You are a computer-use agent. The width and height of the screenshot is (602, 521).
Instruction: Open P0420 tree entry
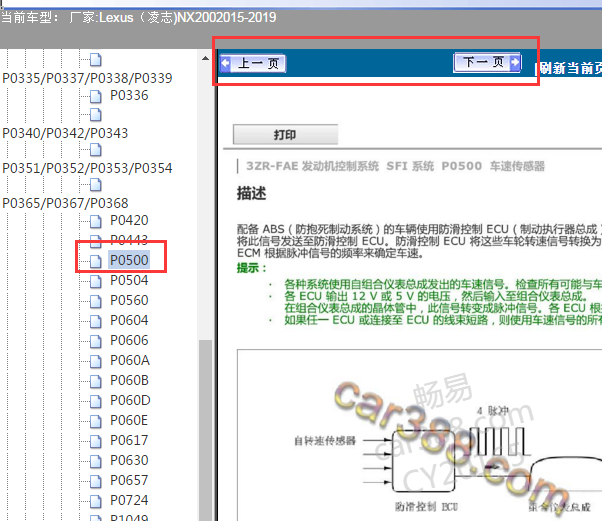[129, 220]
